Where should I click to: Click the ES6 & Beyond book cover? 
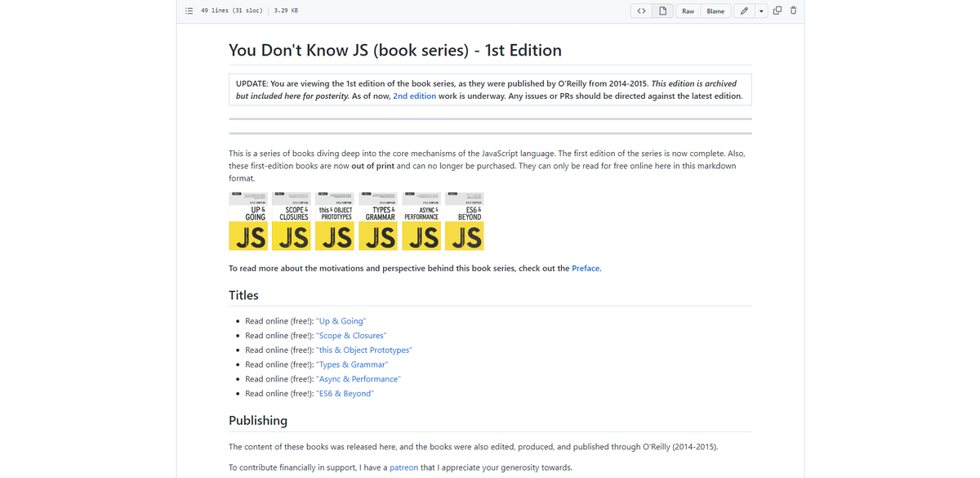coord(464,220)
